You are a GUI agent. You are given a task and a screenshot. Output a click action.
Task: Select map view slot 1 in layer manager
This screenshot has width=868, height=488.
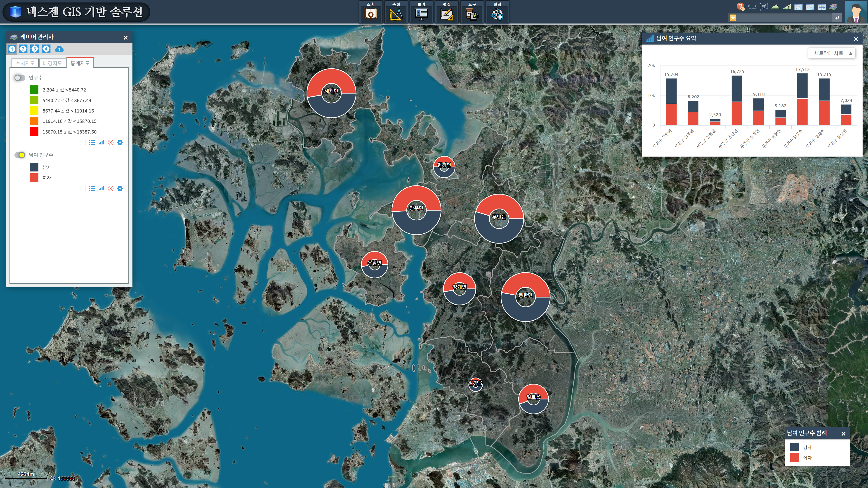pos(12,49)
